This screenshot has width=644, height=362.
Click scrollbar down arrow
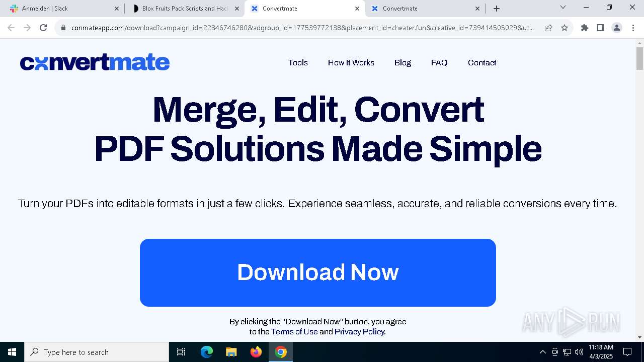click(640, 337)
